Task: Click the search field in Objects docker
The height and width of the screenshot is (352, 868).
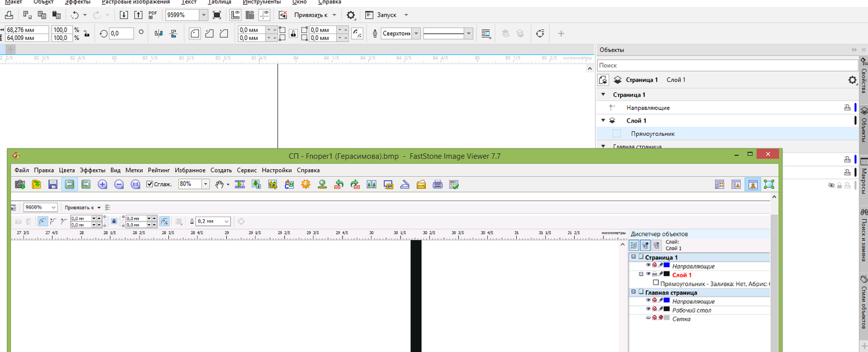Action: (727, 65)
